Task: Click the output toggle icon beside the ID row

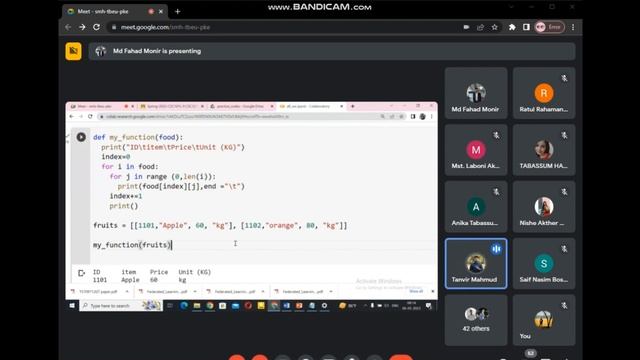Action: (x=81, y=273)
